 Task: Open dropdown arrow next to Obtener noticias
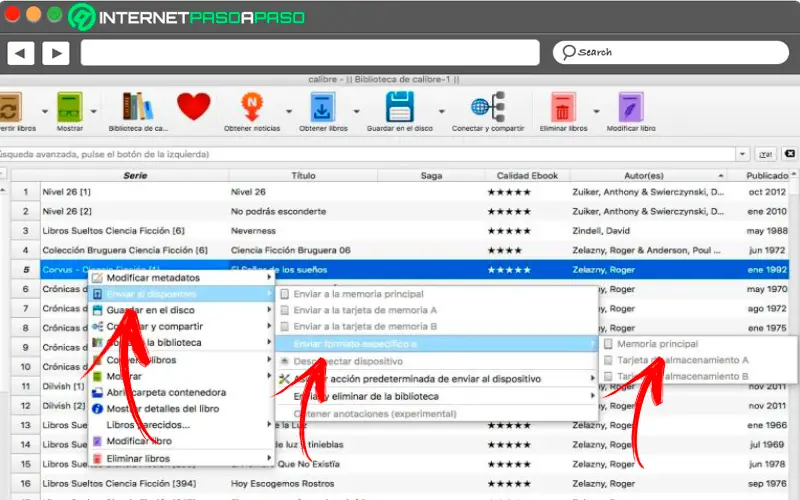click(289, 111)
